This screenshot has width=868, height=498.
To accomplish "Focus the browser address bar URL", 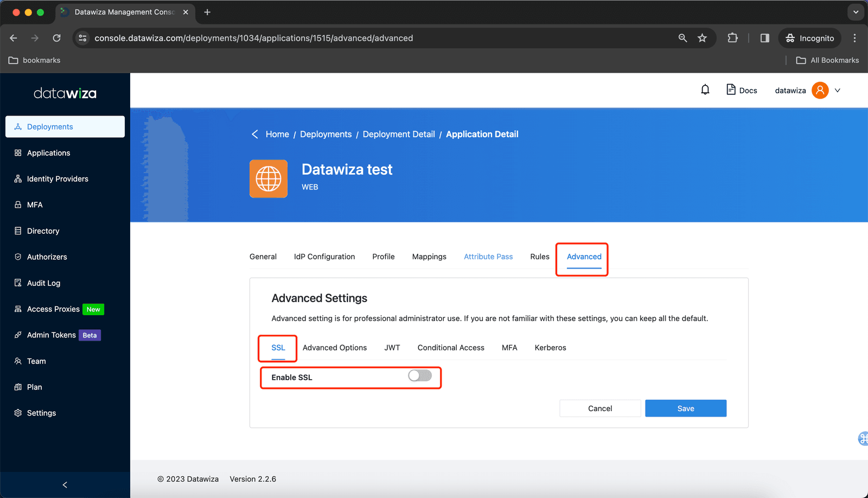I will coord(254,38).
